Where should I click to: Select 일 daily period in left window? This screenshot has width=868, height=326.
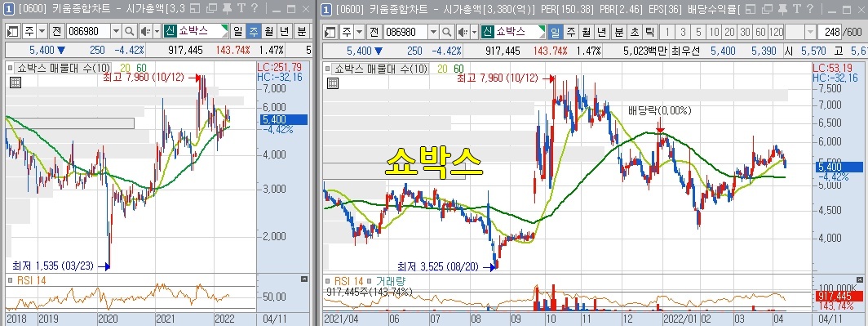coord(237,32)
